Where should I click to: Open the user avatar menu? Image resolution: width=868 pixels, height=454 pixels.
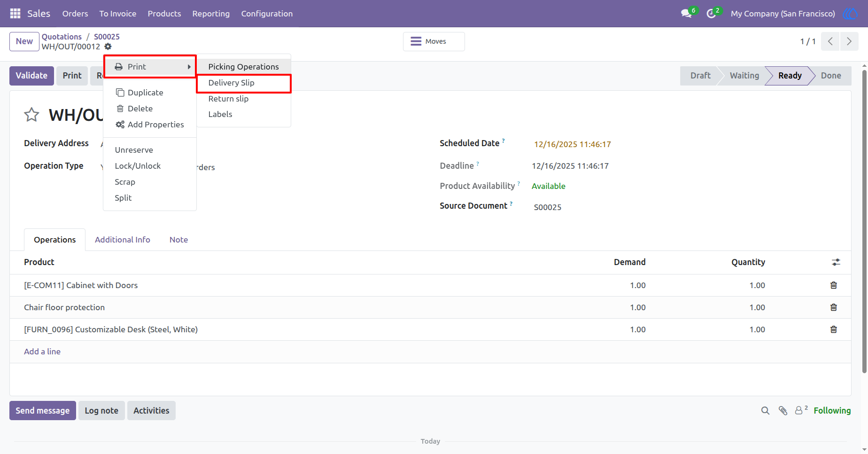850,14
